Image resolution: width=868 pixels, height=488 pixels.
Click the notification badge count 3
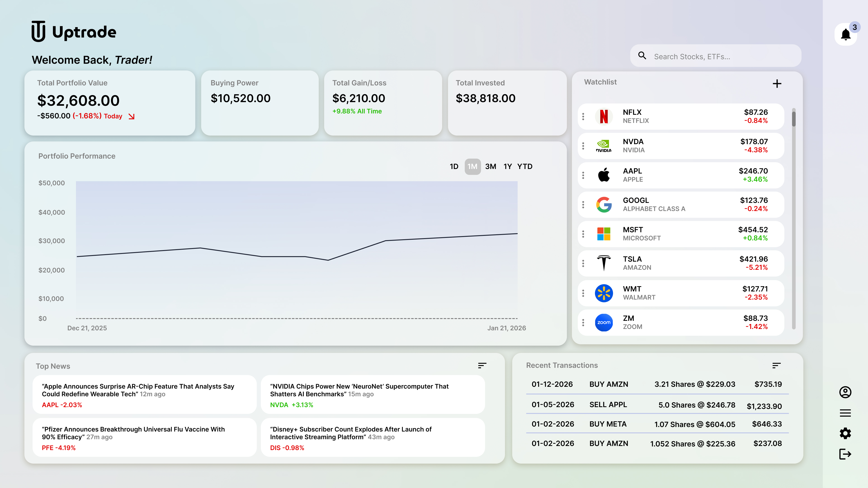point(854,27)
